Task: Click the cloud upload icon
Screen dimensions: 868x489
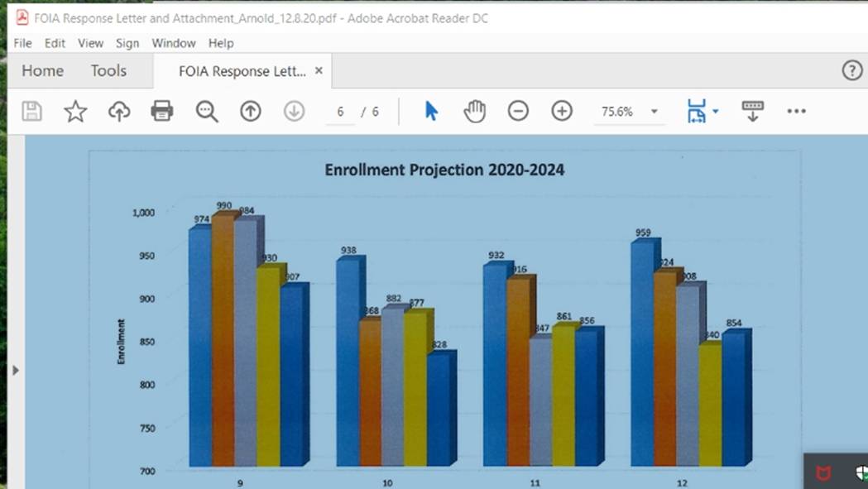Action: 119,111
